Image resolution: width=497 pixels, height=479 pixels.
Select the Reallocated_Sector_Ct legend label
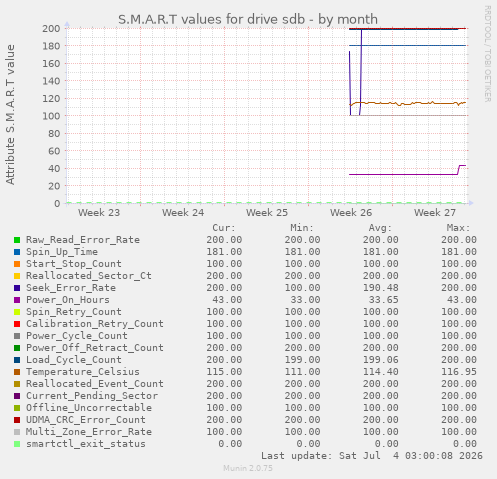[x=89, y=276]
